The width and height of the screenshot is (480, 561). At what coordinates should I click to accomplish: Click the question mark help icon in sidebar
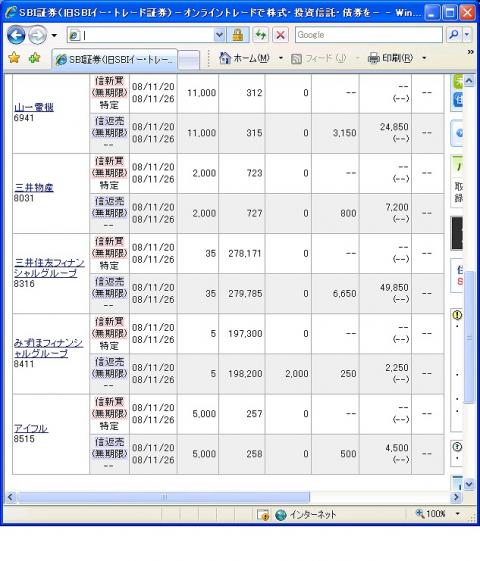click(x=457, y=447)
